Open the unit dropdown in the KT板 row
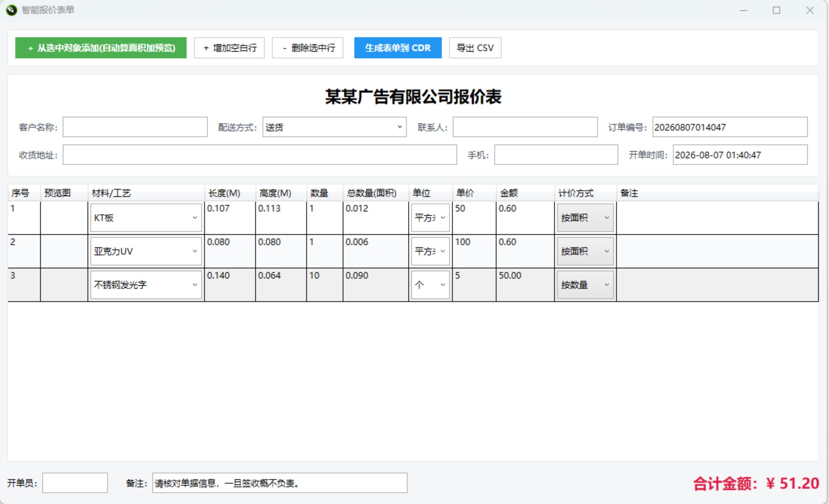 pos(430,218)
